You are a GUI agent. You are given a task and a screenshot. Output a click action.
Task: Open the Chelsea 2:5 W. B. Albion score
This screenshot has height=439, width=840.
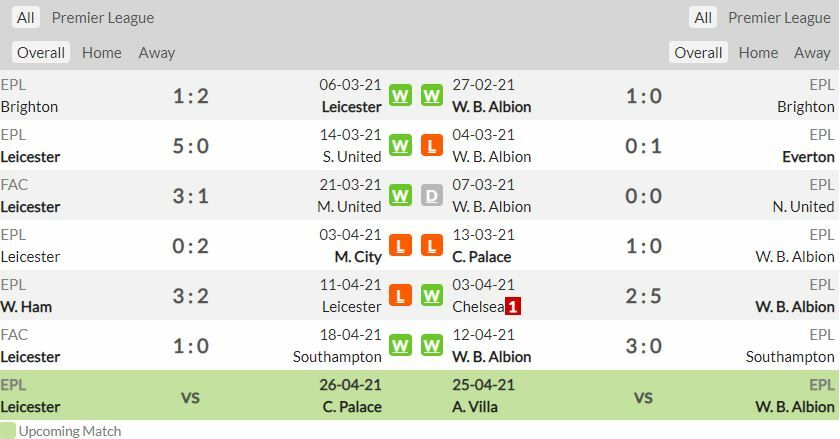643,296
